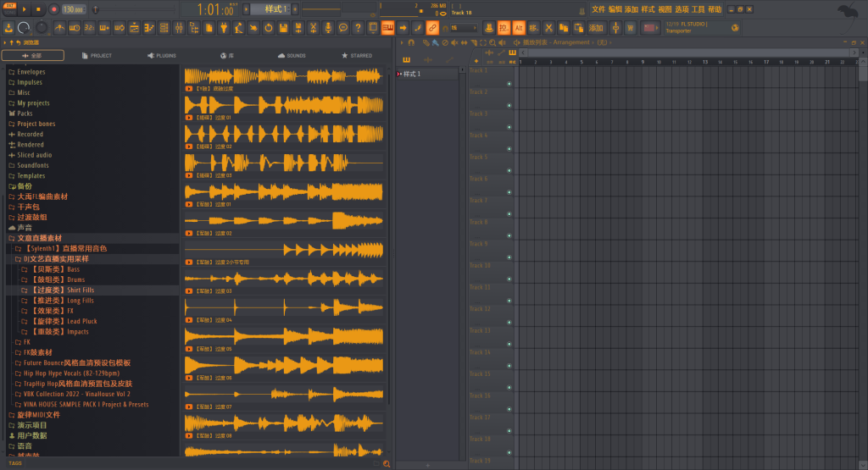Click the playlist horizontal scrollbar
The width and height of the screenshot is (868, 470).
[x=687, y=53]
